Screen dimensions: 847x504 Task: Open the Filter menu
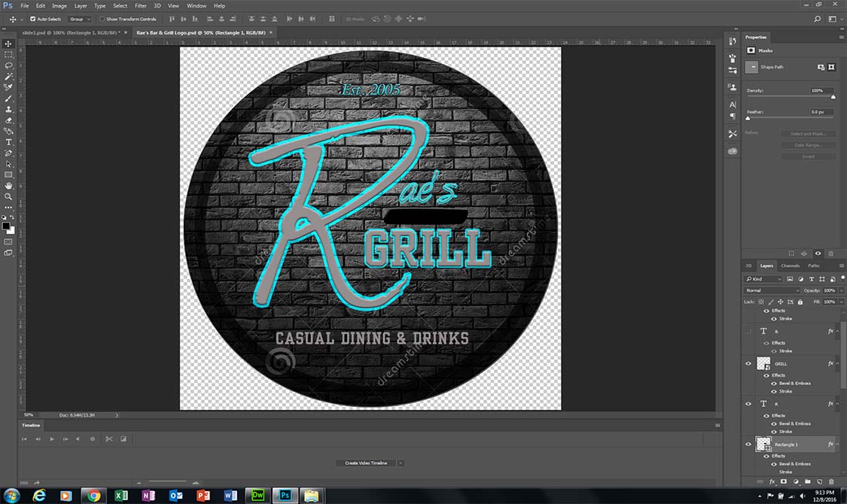(x=141, y=5)
